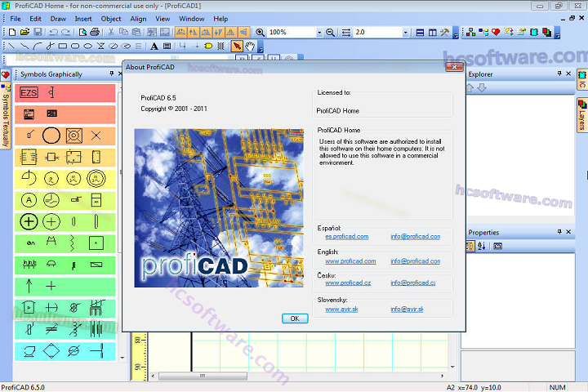Open the Layers side tab
Viewport: 588px width, 392px height.
pyautogui.click(x=581, y=115)
